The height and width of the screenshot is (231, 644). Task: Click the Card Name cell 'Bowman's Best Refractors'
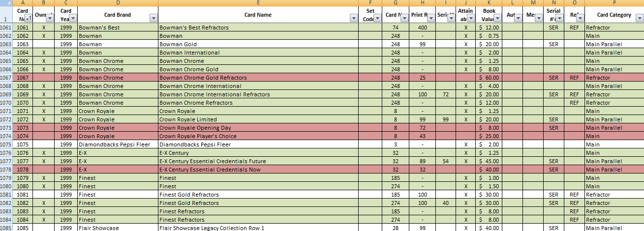pos(258,28)
